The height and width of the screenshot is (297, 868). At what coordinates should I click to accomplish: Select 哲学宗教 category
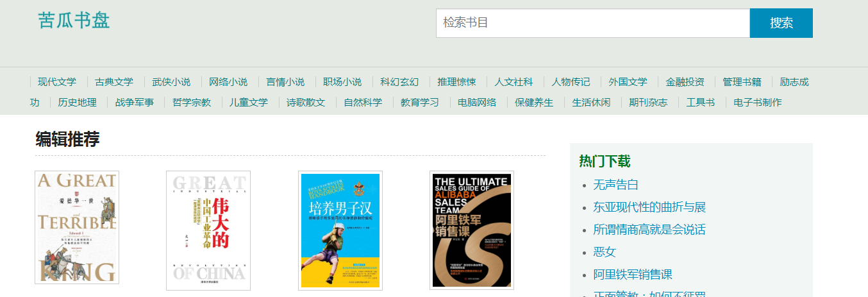(x=192, y=103)
